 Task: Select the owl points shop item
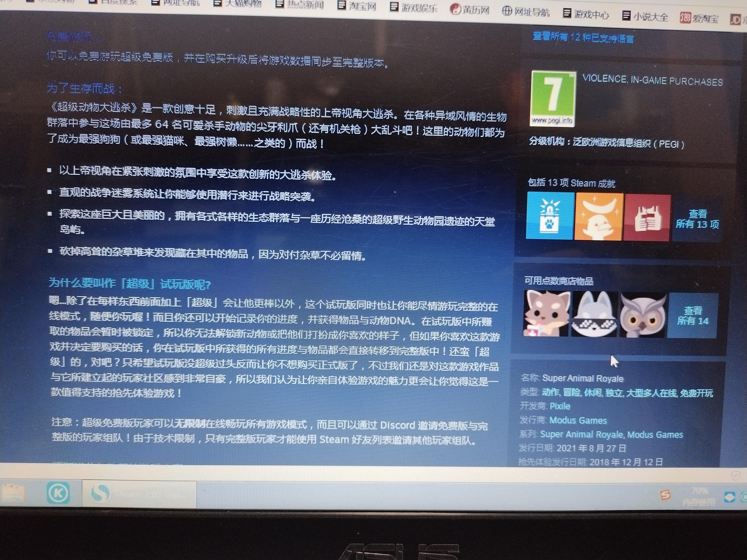pyautogui.click(x=642, y=315)
